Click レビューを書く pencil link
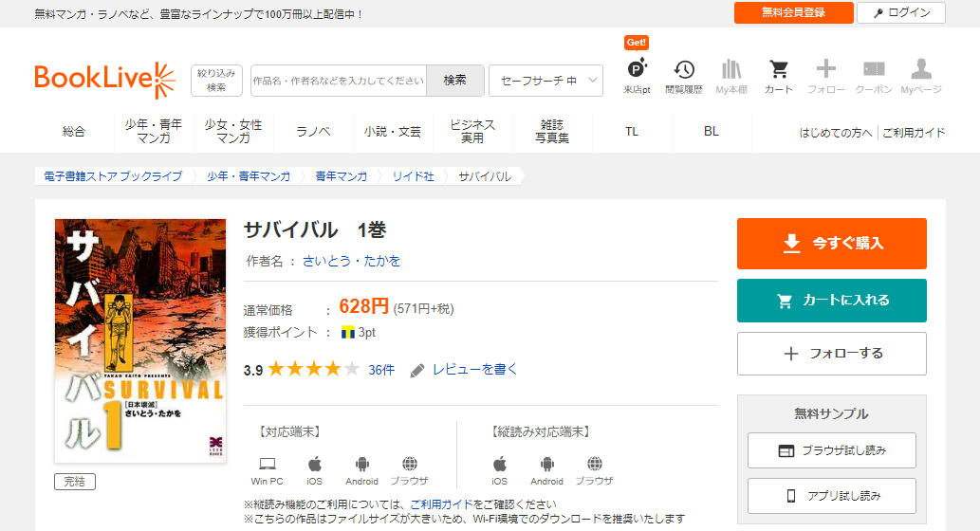Screen dimensions: 980x531 pos(465,370)
